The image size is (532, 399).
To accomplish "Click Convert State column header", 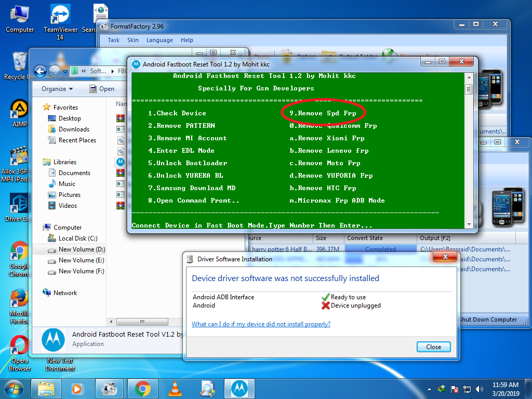I will pos(380,238).
